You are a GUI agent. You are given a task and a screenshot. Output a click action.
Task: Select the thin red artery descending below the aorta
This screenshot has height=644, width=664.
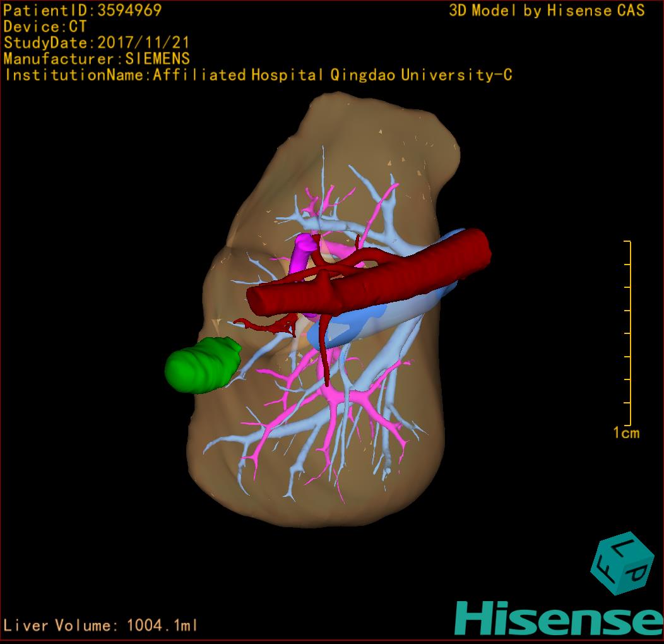point(324,354)
